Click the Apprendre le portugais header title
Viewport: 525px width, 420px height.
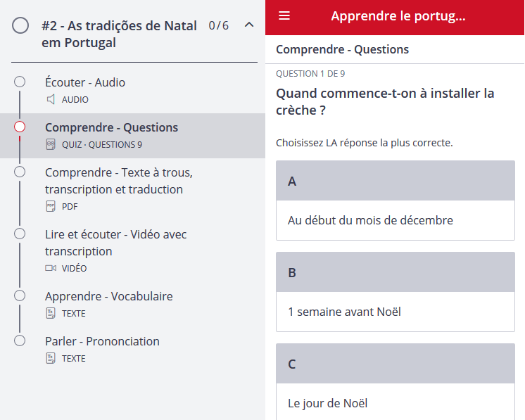[398, 16]
